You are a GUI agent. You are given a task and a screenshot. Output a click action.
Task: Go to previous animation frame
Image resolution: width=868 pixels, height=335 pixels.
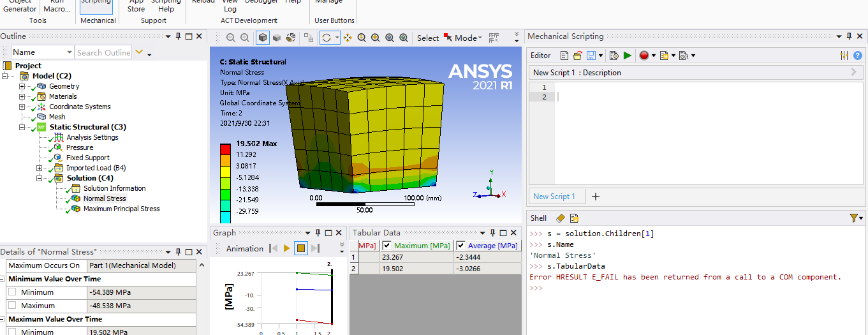pyautogui.click(x=273, y=248)
